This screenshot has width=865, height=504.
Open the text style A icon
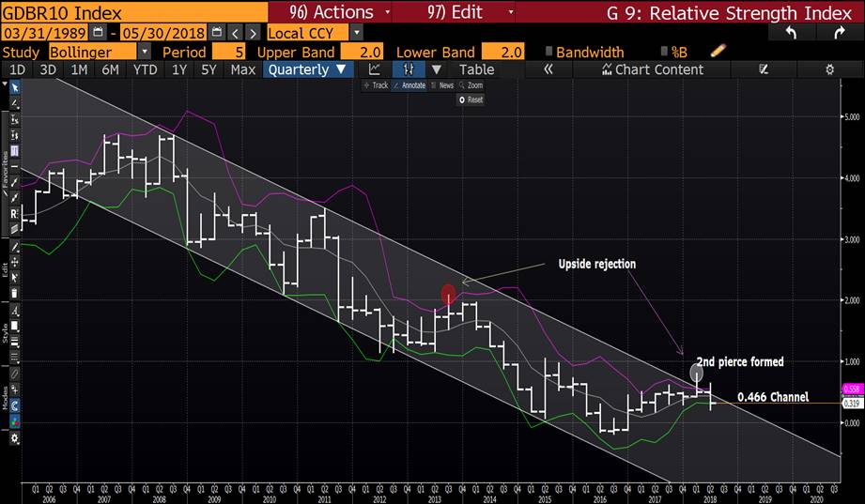click(15, 311)
